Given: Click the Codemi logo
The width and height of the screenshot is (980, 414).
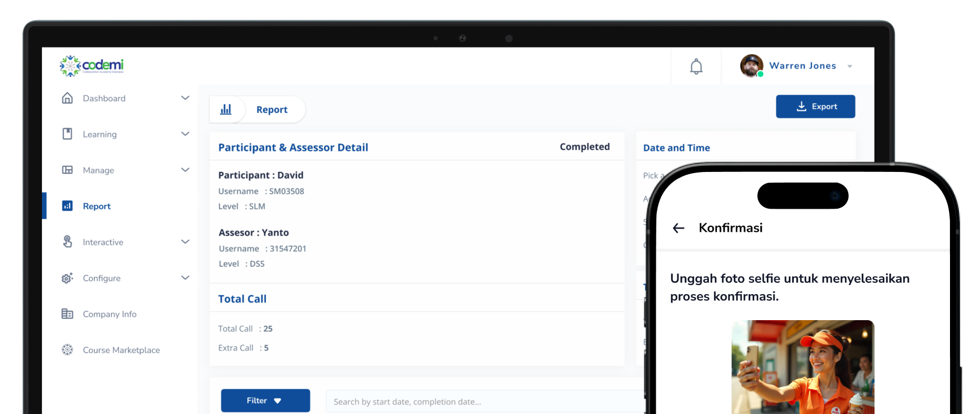Looking at the screenshot, I should coord(92,66).
